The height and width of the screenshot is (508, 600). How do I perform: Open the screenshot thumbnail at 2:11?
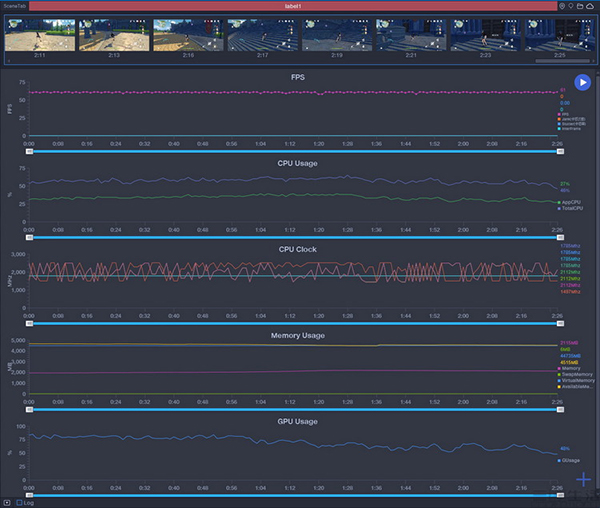(39, 35)
